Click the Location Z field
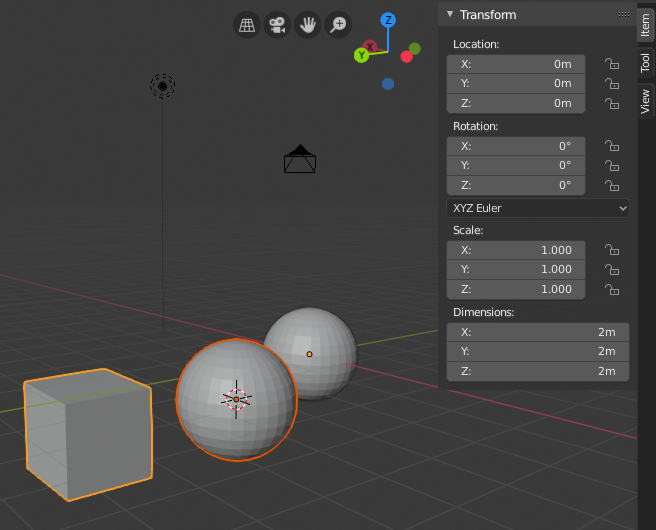 point(516,103)
